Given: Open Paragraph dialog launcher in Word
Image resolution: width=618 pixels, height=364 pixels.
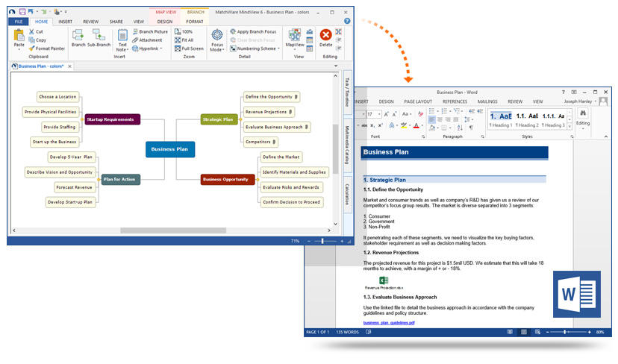Looking at the screenshot, I should pyautogui.click(x=482, y=136).
